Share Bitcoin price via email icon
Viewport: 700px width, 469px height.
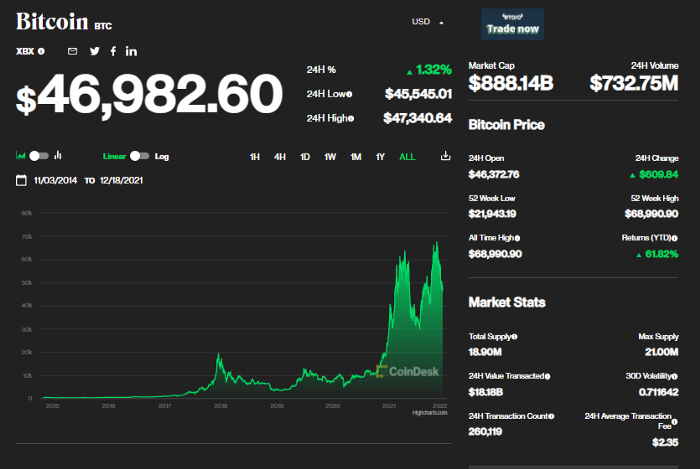pyautogui.click(x=72, y=51)
